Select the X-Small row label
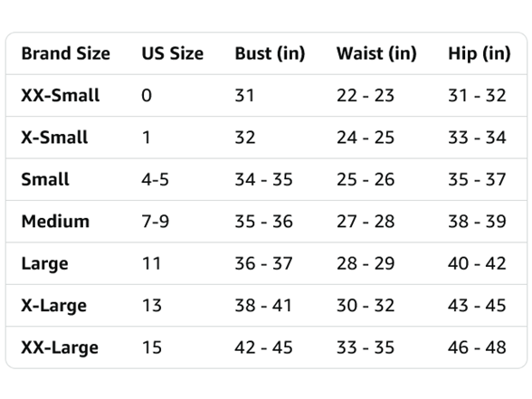 [x=54, y=138]
